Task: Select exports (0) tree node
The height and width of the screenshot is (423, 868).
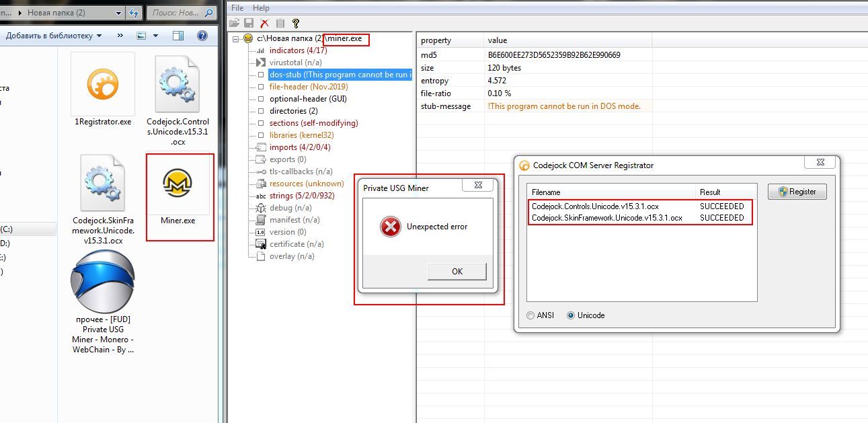Action: click(x=288, y=159)
